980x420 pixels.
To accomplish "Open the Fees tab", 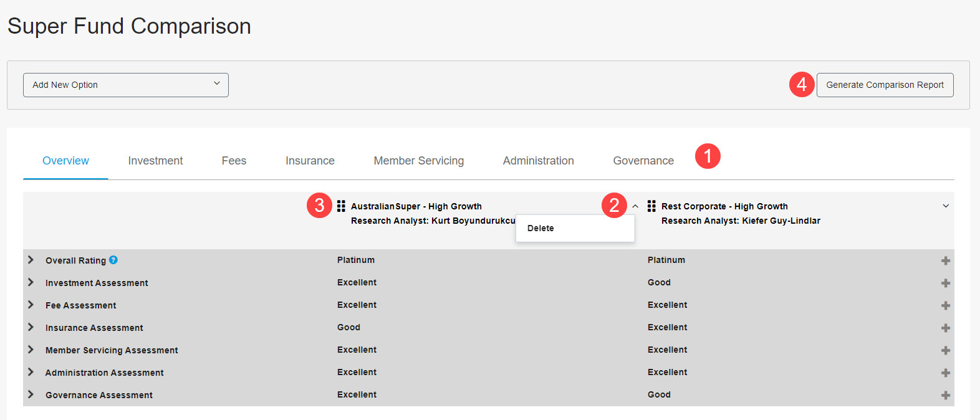I will [x=234, y=161].
